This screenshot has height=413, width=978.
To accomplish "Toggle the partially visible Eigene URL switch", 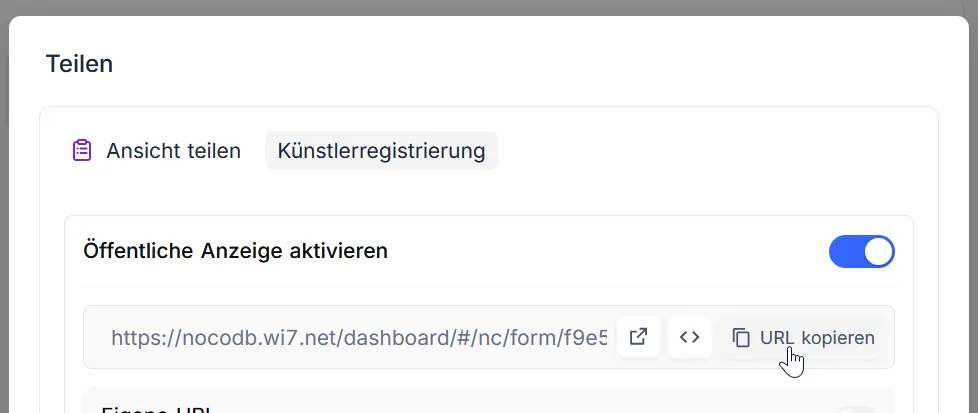I will pos(860,408).
